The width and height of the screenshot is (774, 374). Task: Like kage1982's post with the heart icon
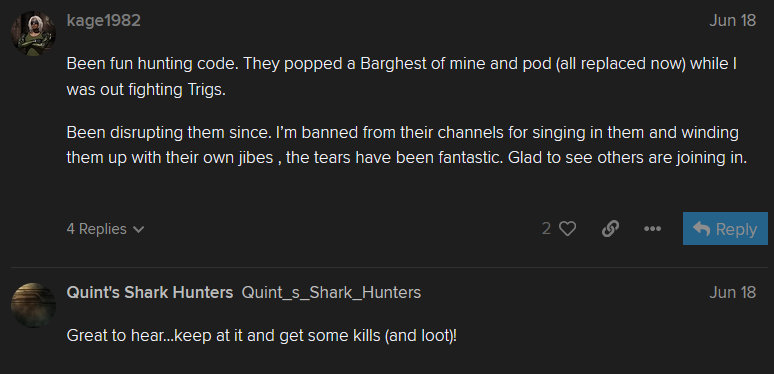(x=568, y=229)
